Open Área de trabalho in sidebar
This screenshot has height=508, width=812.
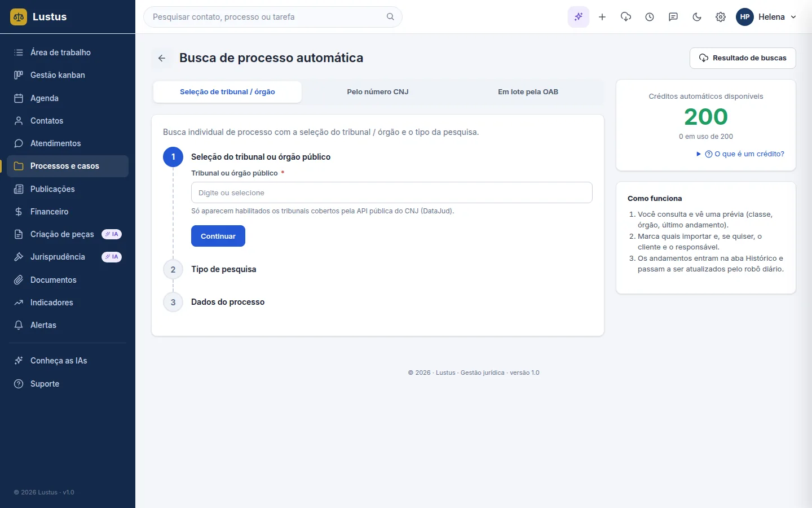[x=68, y=52]
